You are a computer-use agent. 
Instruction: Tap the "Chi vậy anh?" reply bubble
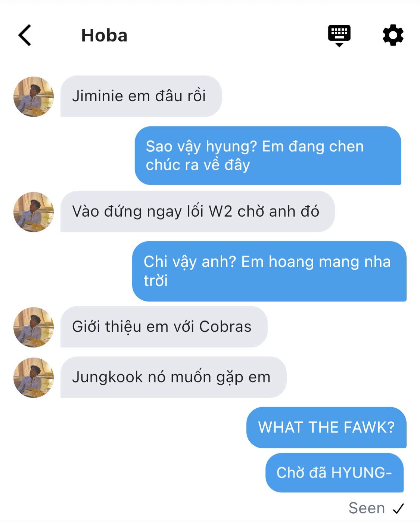pyautogui.click(x=269, y=271)
